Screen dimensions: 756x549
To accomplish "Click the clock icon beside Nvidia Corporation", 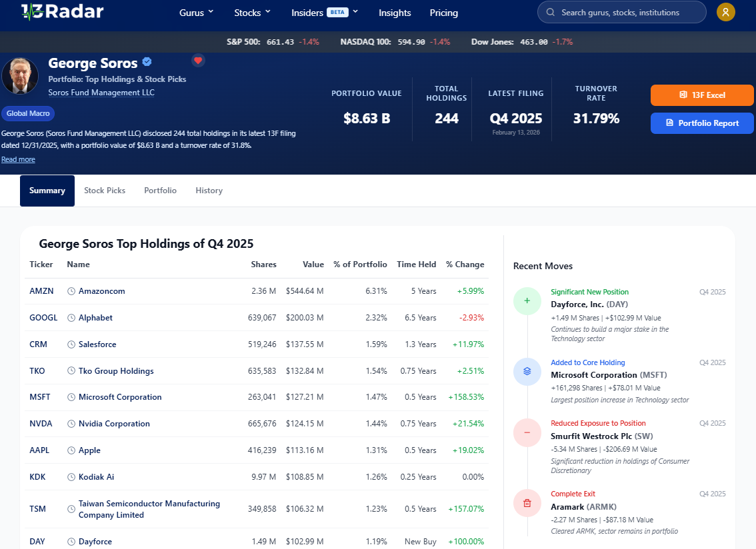I will coord(71,424).
